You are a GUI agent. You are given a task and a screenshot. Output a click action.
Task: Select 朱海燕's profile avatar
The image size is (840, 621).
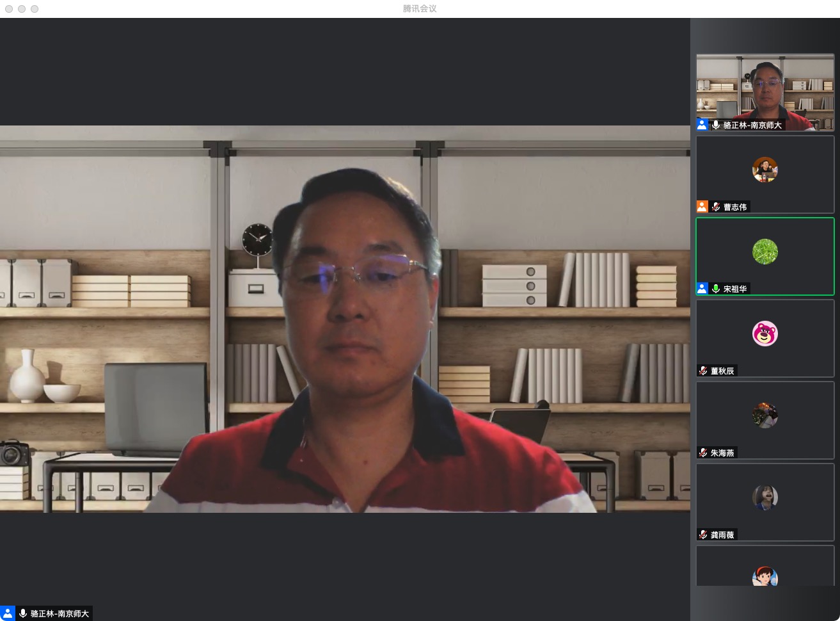click(765, 415)
